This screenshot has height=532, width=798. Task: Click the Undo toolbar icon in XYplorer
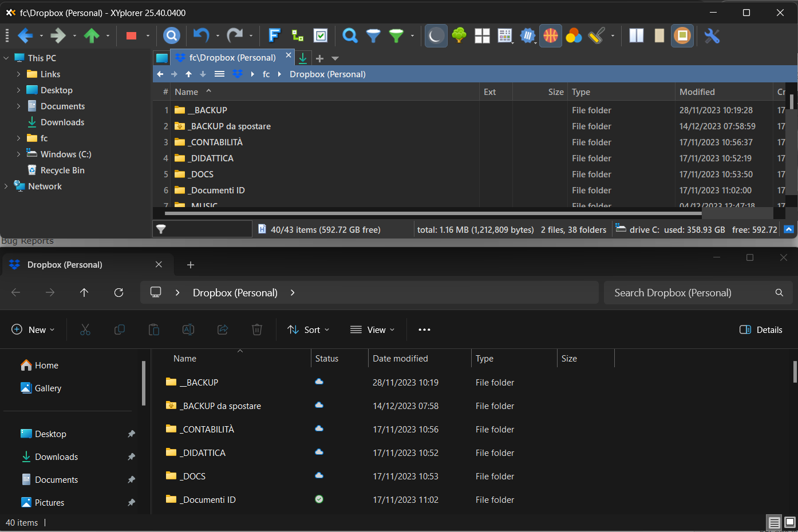pos(202,35)
